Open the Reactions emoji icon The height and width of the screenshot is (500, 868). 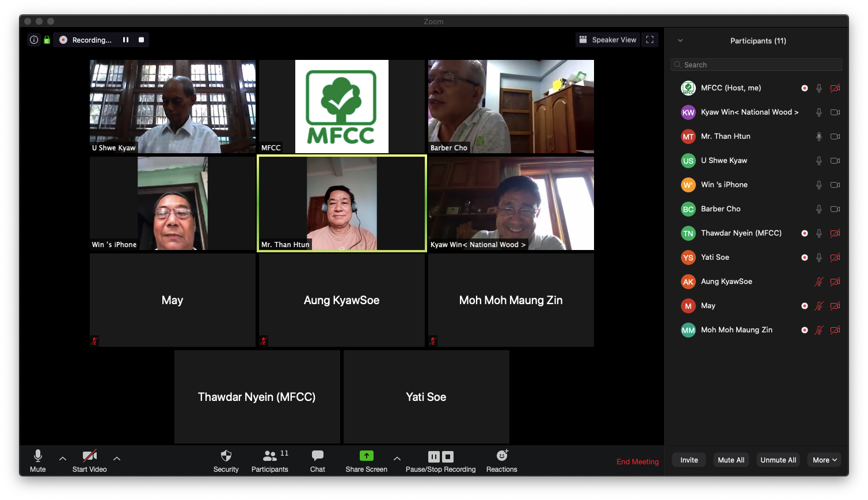(x=502, y=456)
